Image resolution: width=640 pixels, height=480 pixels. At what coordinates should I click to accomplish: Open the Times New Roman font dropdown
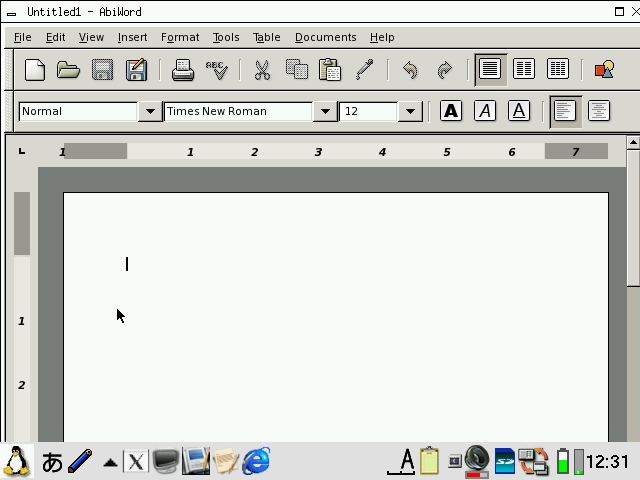click(325, 111)
